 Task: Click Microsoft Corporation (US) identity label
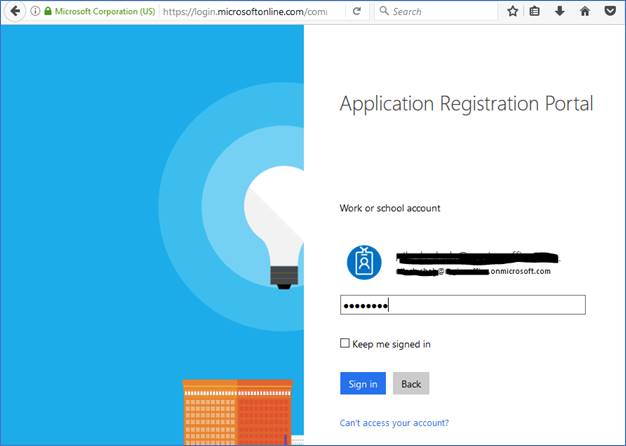point(105,11)
